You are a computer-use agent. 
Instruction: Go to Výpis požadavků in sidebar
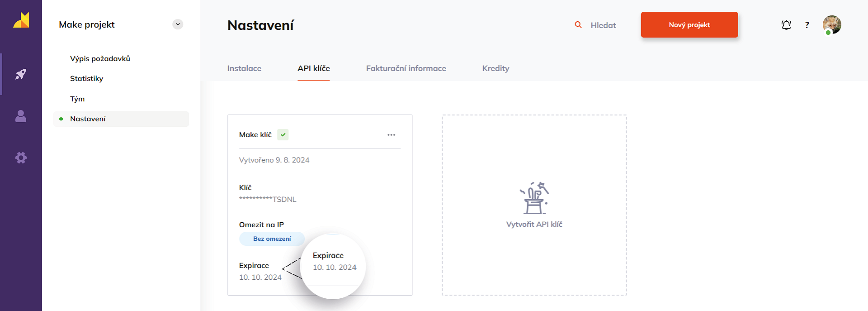click(100, 58)
